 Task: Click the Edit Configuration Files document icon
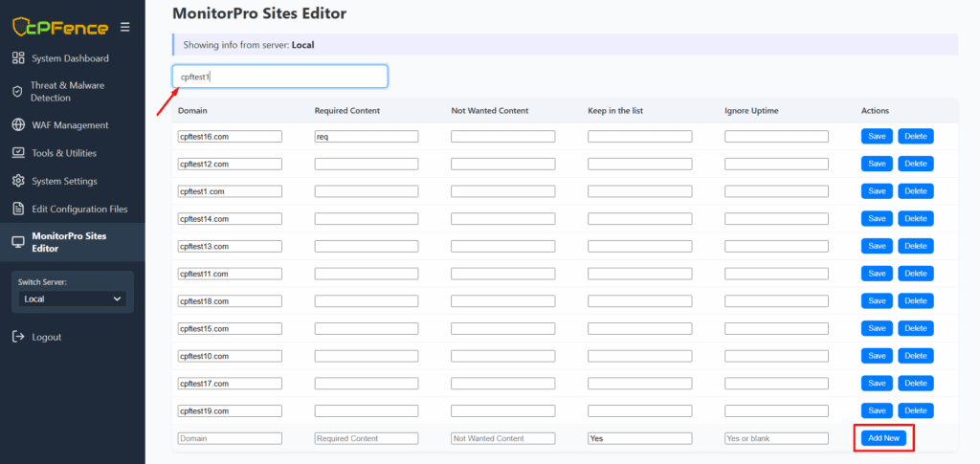click(x=17, y=209)
